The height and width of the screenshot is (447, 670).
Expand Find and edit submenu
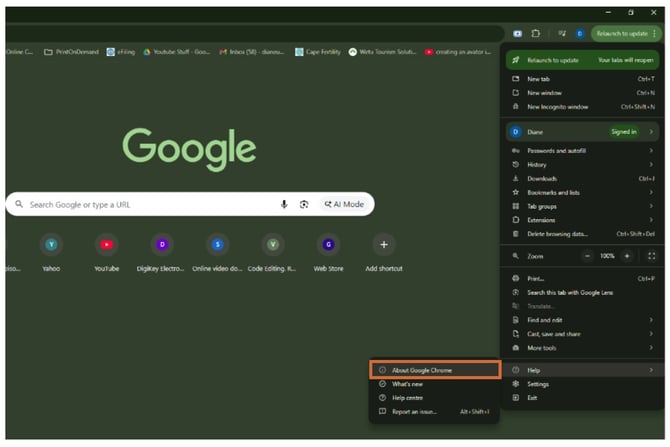click(x=582, y=320)
